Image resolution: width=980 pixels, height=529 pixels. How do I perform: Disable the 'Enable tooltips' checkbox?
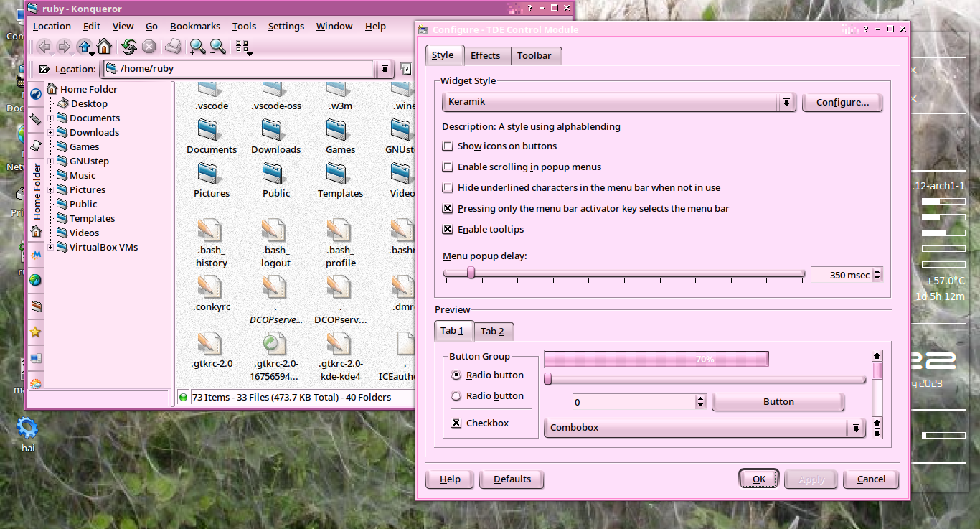(448, 230)
